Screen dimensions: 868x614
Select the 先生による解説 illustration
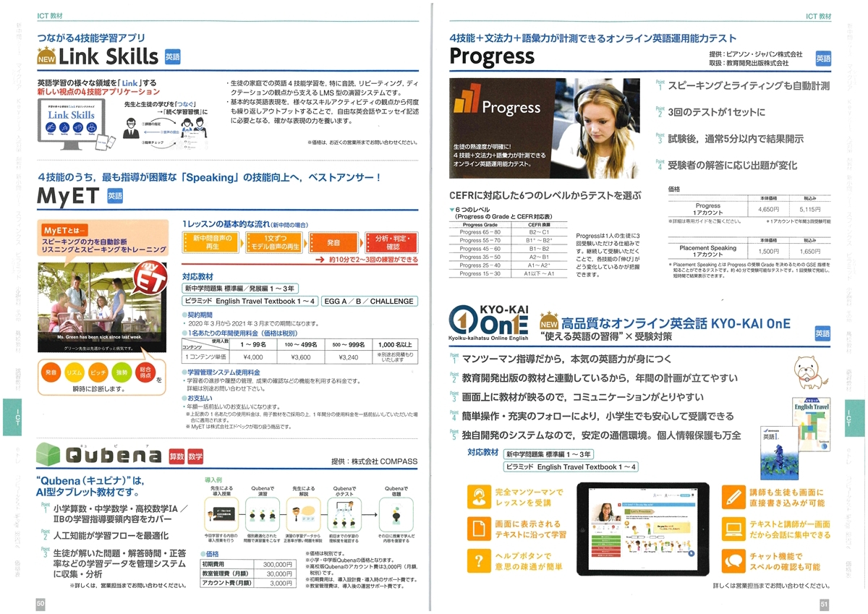click(303, 513)
